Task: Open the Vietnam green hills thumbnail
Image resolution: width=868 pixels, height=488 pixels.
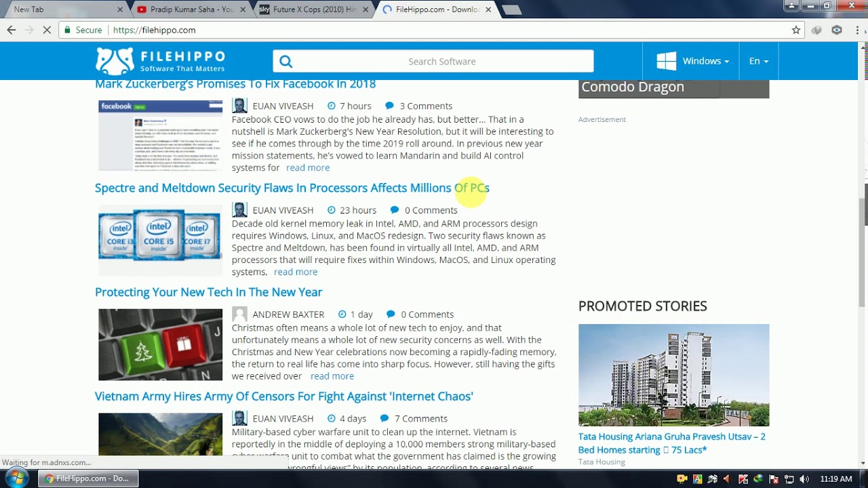Action: click(x=160, y=434)
